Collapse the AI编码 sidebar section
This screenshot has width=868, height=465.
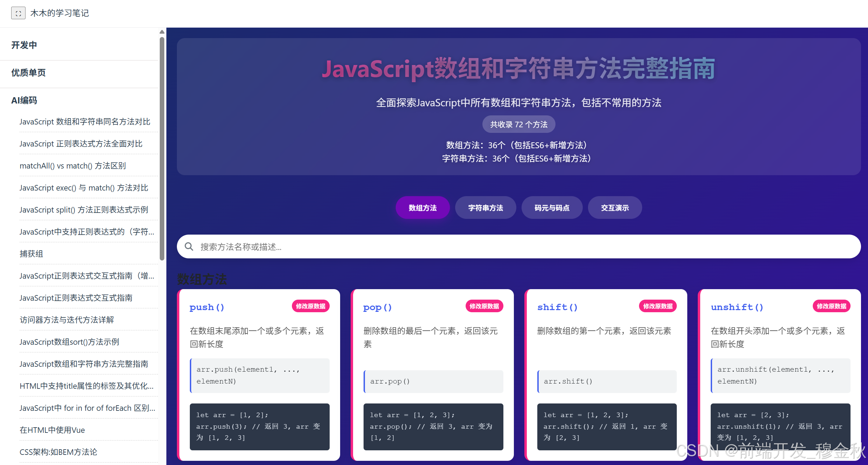(24, 100)
